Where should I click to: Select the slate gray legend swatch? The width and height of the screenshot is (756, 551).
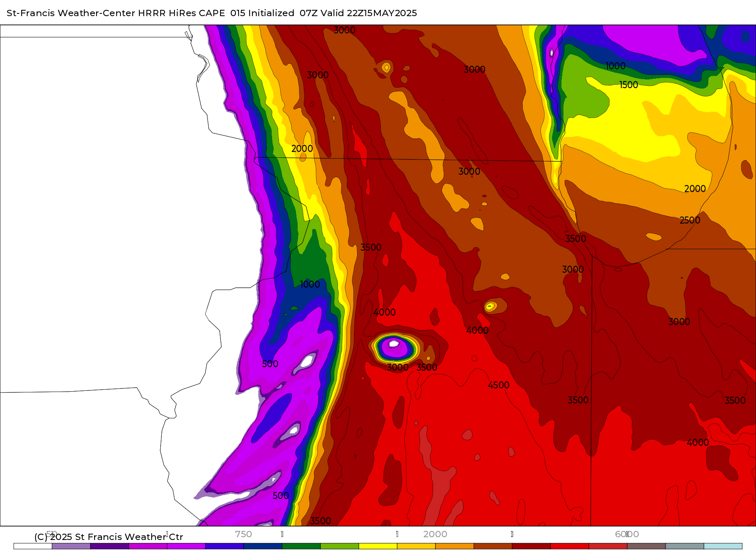click(x=685, y=546)
